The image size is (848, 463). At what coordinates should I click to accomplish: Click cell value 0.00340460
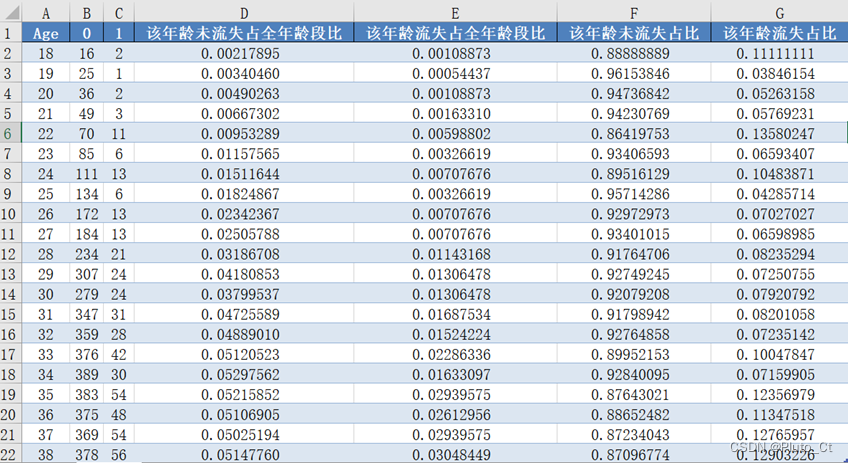[244, 74]
